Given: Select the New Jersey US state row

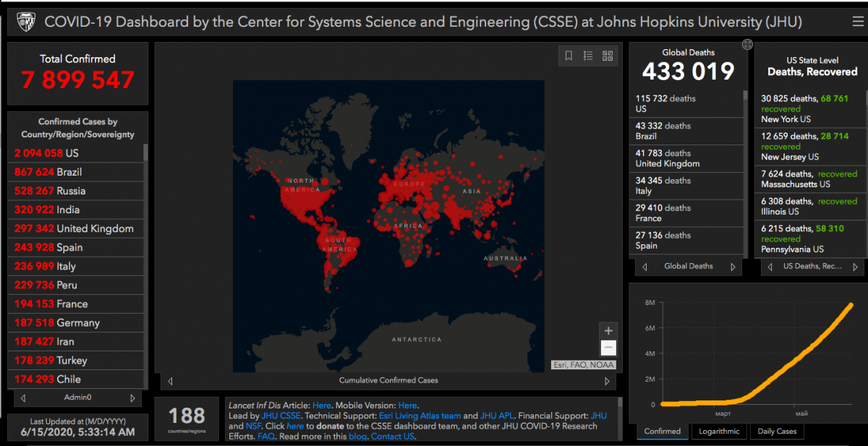Looking at the screenshot, I should 809,146.
